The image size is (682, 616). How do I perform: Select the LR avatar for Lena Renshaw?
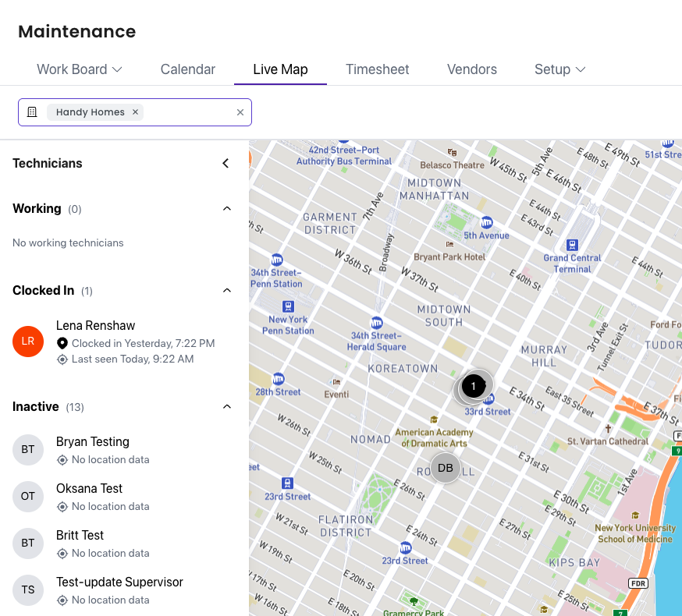point(28,342)
